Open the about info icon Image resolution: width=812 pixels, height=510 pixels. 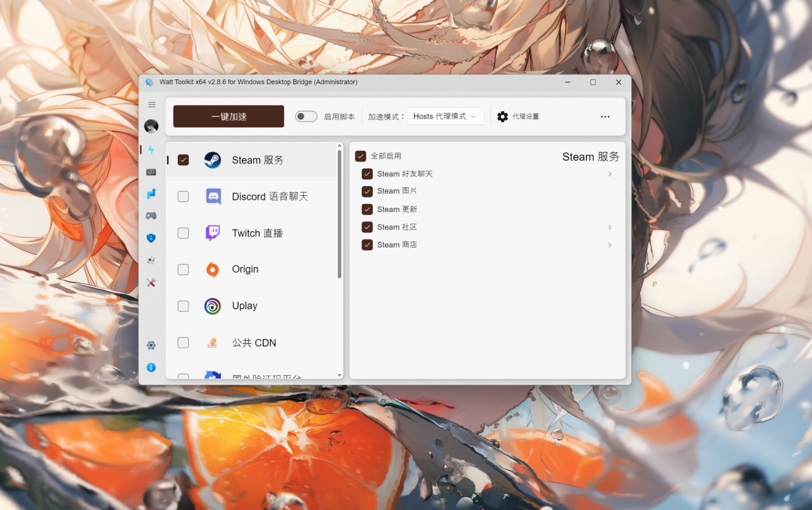151,367
